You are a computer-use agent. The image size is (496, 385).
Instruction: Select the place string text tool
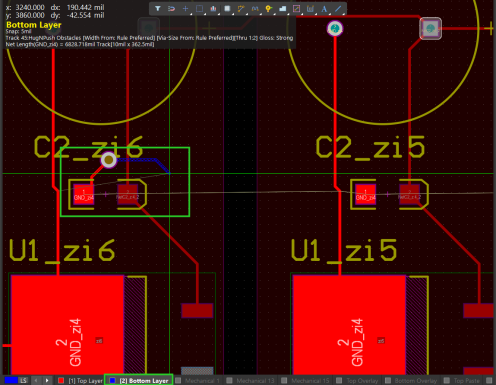click(x=324, y=9)
